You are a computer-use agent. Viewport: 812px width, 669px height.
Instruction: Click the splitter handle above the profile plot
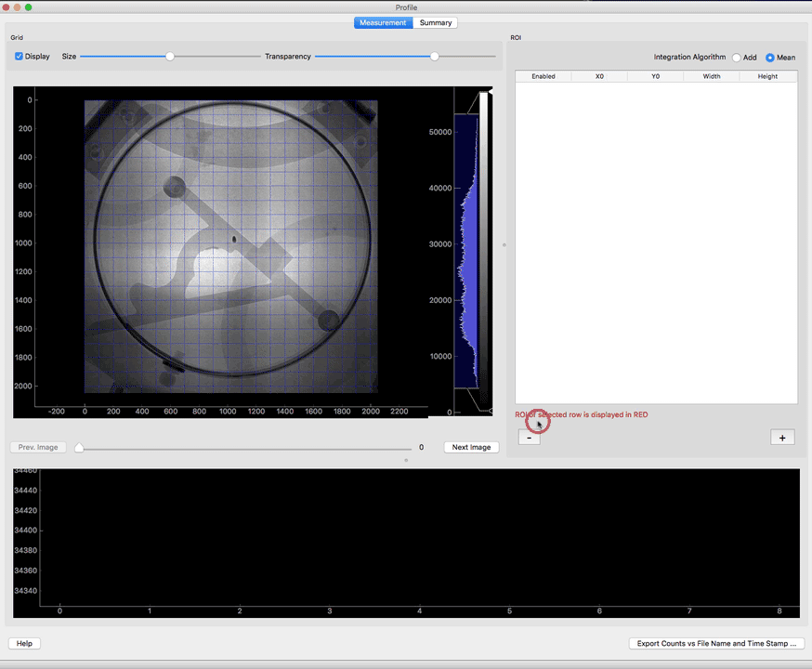406,460
